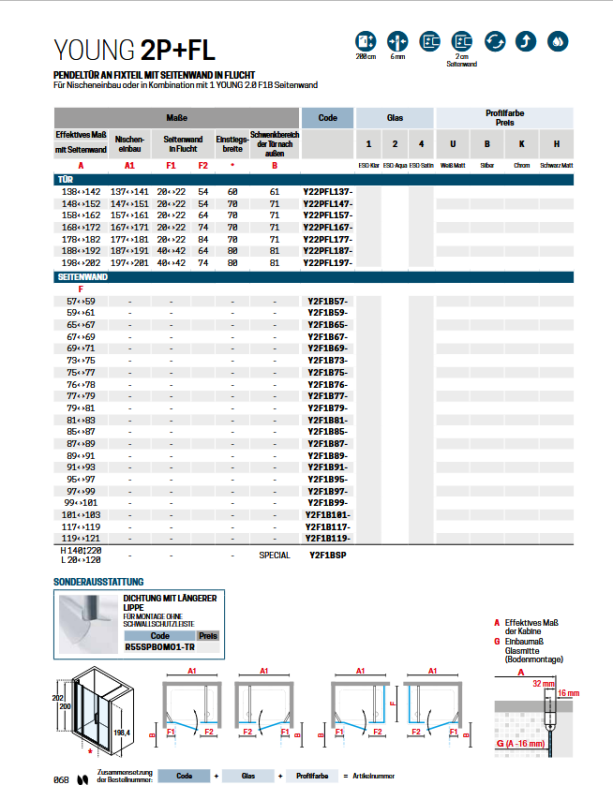This screenshot has width=613, height=800.
Task: Click the YOUNG 2P+FL title
Action: (134, 50)
